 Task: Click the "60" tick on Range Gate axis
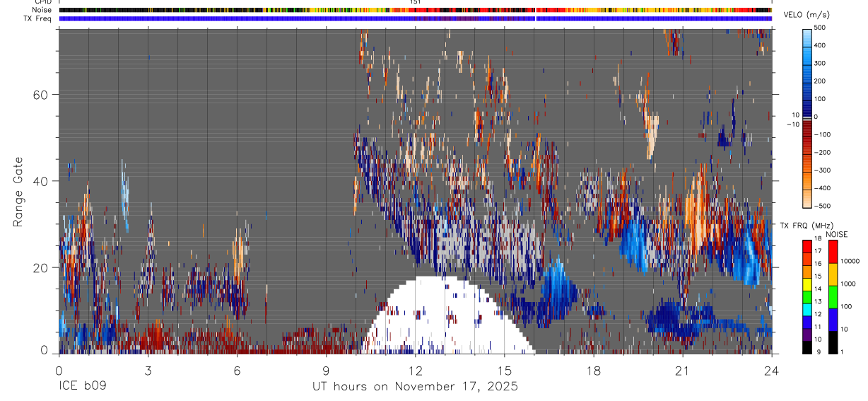[x=40, y=95]
